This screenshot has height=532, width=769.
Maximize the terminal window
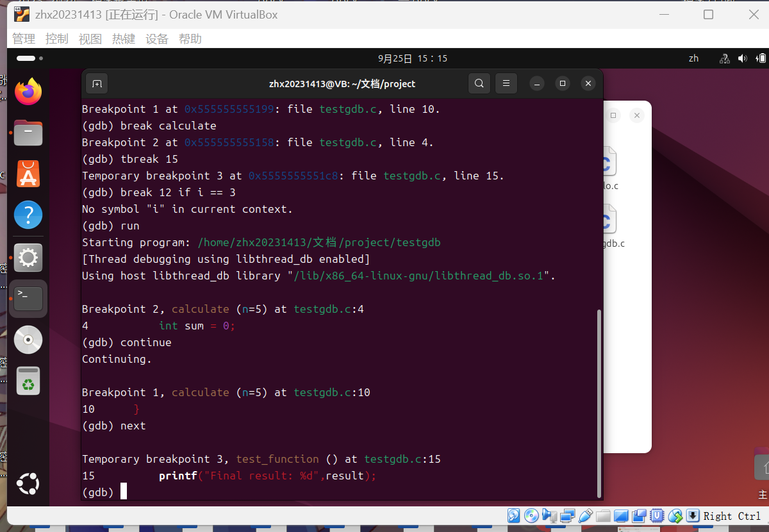[x=562, y=83]
